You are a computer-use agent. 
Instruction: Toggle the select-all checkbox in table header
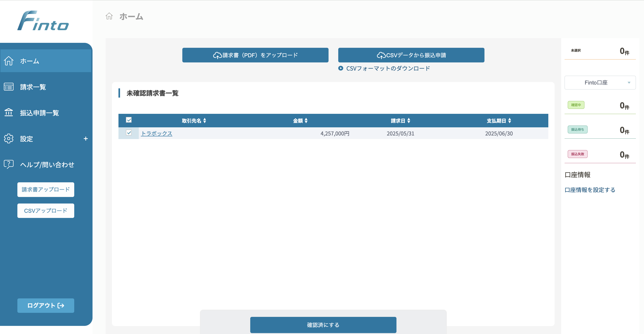(129, 120)
